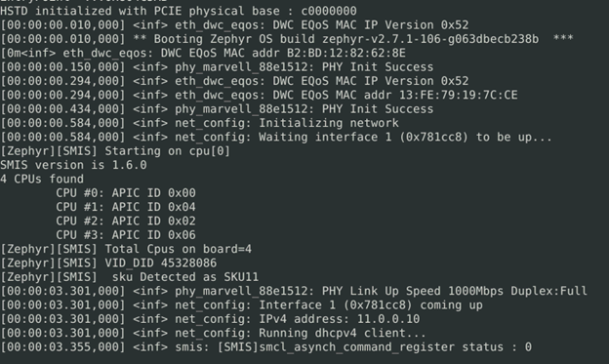The width and height of the screenshot is (609, 364).
Task: Click the first 'PHY Init Success' line
Action: click(x=217, y=67)
